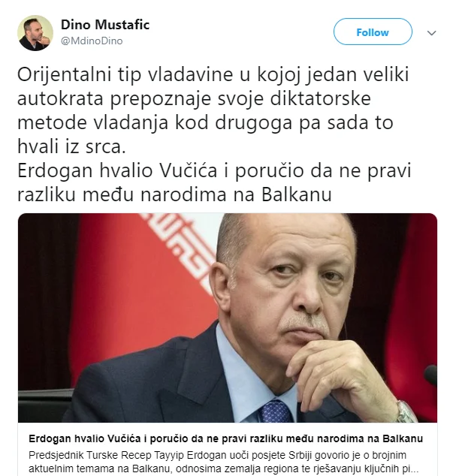Image resolution: width=450 pixels, height=476 pixels.
Task: Follow Dino Mustafic's account
Action: pyautogui.click(x=373, y=32)
